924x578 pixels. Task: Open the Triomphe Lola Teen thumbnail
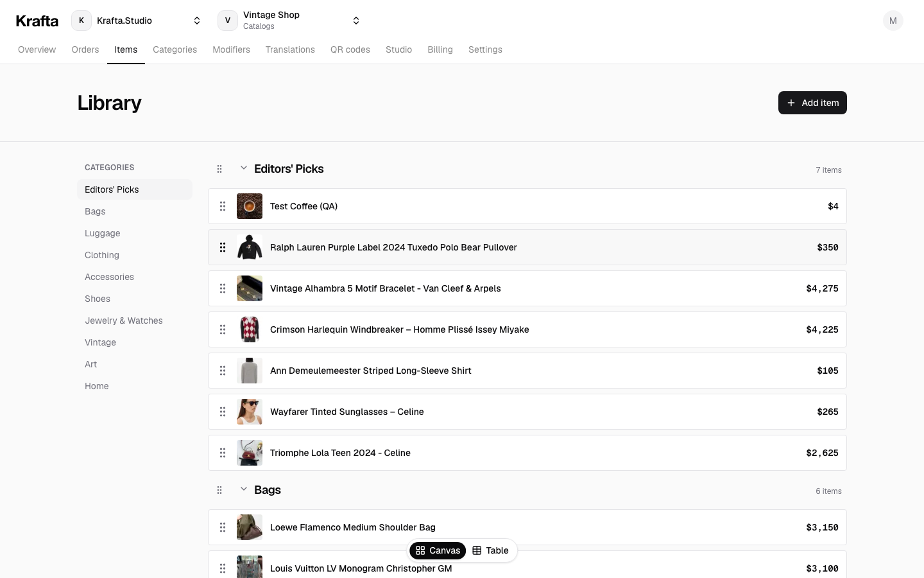click(x=250, y=453)
